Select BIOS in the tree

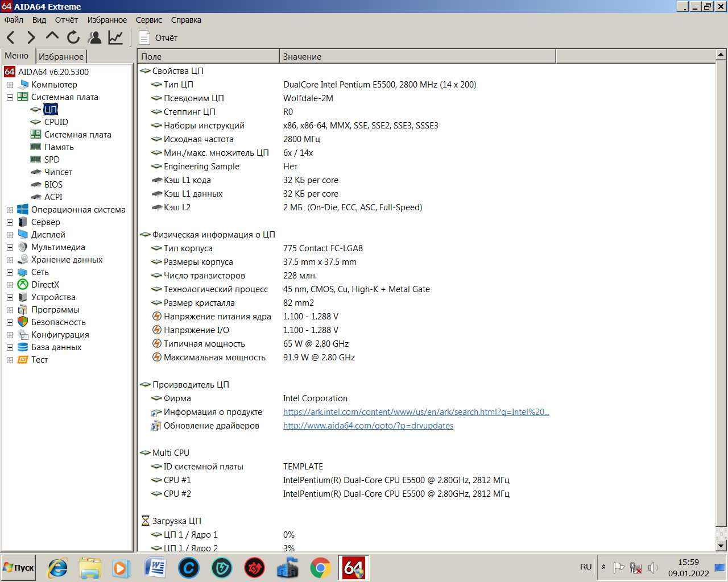point(53,185)
